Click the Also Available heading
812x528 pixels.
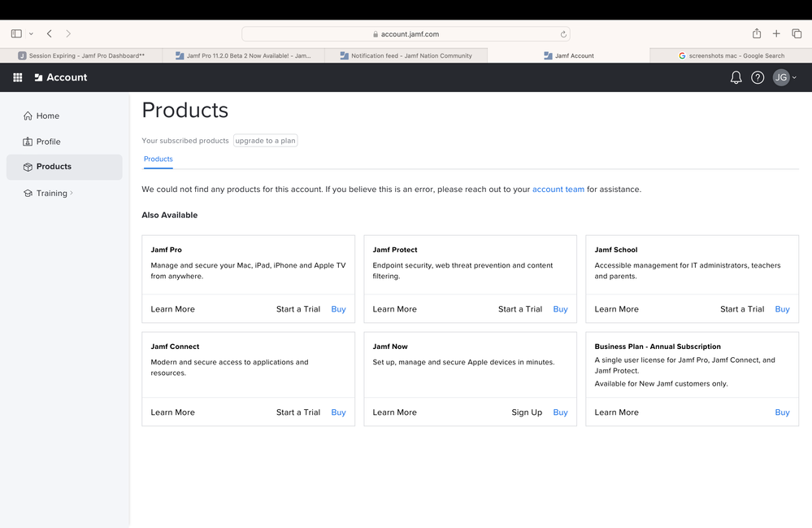(x=170, y=215)
